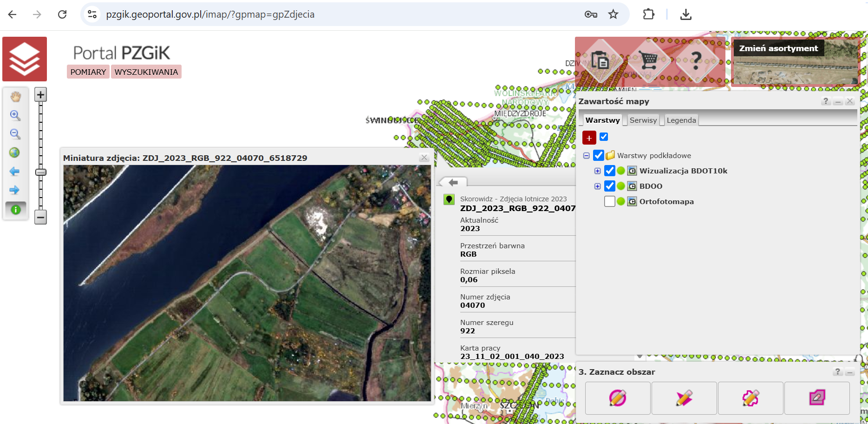Expand the Wizualizacja BDOT10k tree node
The width and height of the screenshot is (868, 424).
coord(598,171)
